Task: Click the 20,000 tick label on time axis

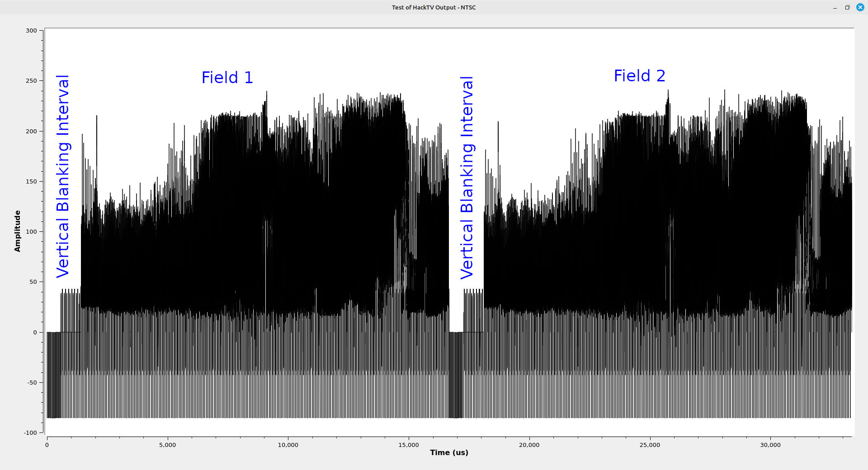Action: click(529, 445)
